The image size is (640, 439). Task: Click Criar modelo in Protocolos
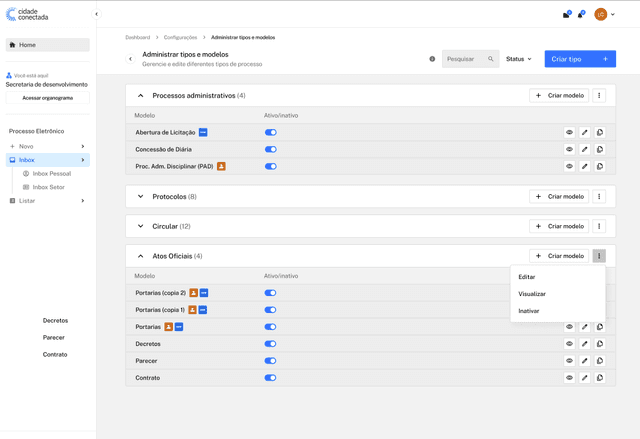pyautogui.click(x=559, y=197)
